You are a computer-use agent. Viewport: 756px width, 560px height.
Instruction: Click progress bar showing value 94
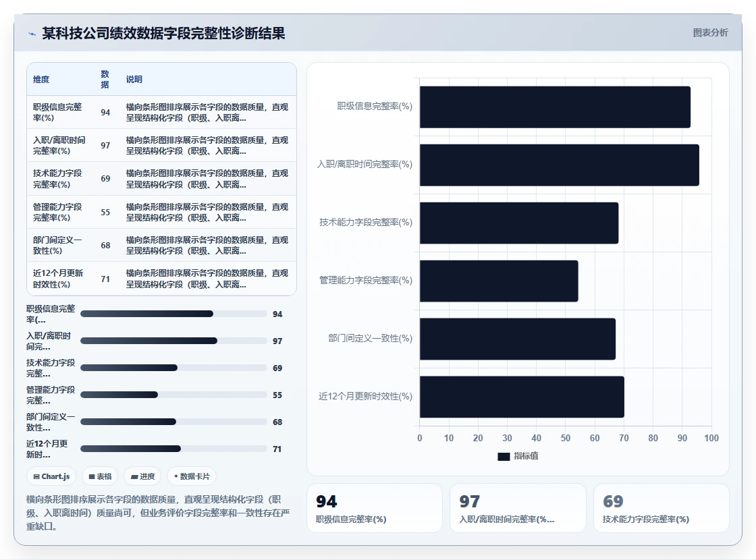pyautogui.click(x=173, y=314)
